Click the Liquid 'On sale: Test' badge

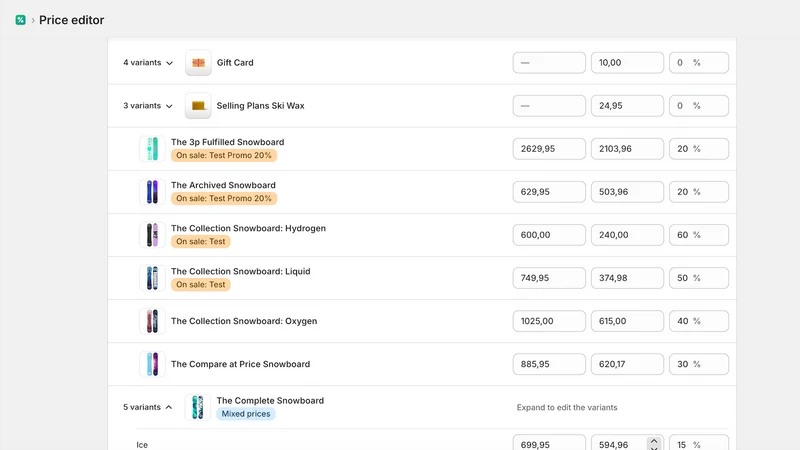(x=201, y=285)
